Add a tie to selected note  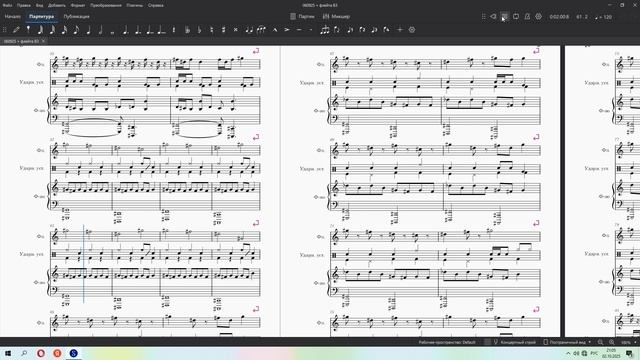pos(249,29)
